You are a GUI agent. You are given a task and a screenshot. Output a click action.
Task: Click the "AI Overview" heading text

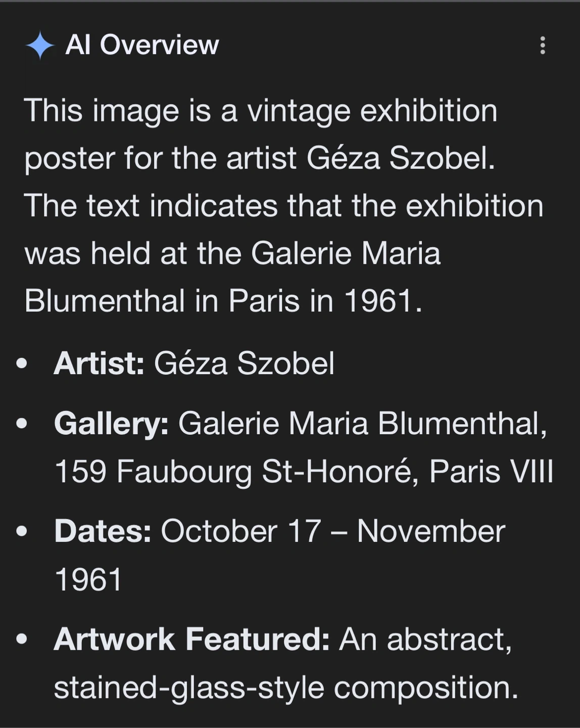pyautogui.click(x=142, y=45)
